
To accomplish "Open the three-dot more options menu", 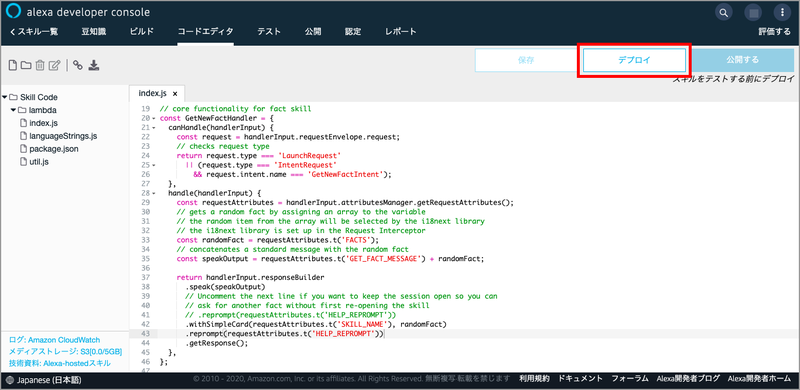I will coord(782,12).
